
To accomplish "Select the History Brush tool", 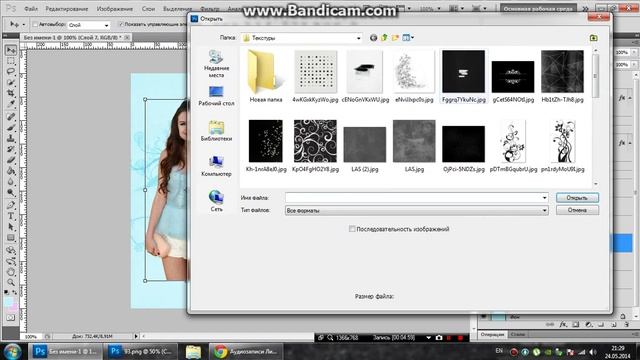I will click(x=11, y=149).
